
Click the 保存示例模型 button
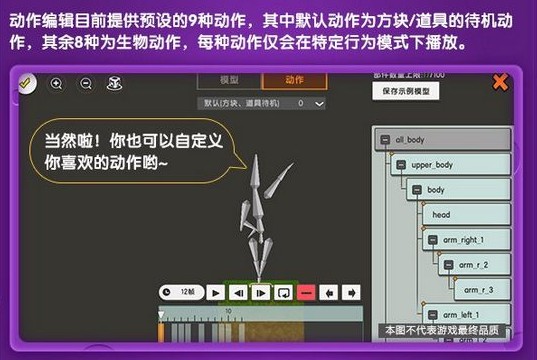[x=406, y=91]
